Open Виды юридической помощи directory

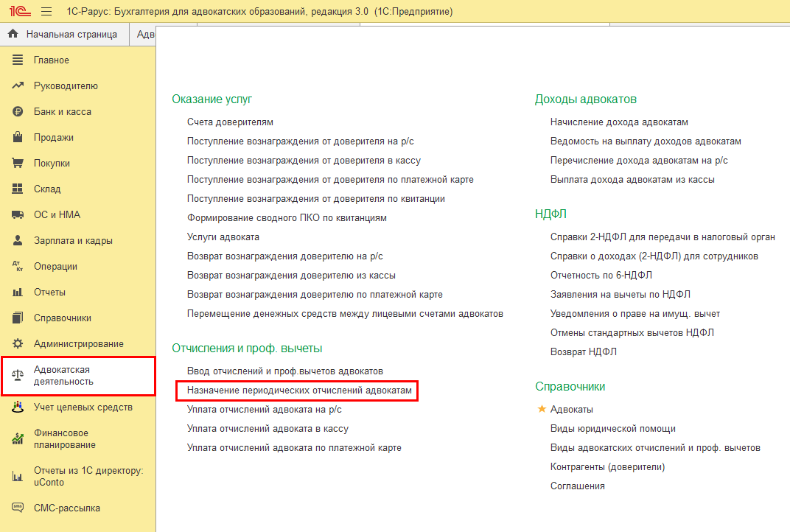tap(612, 429)
